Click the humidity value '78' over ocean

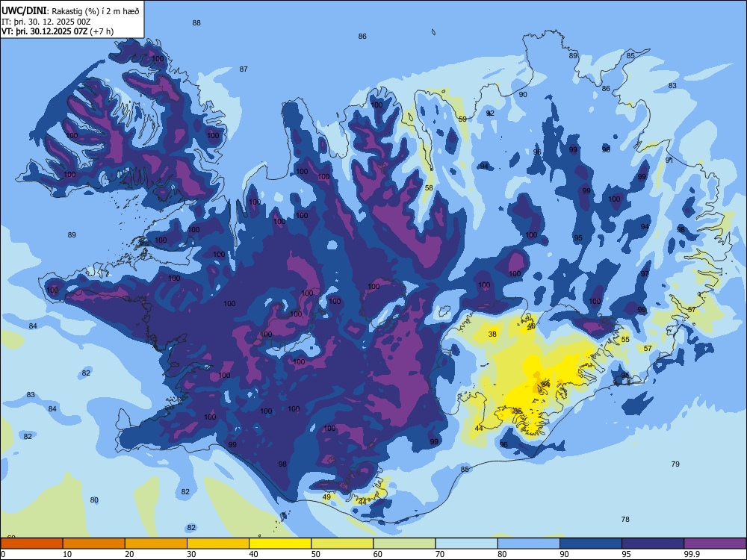click(x=625, y=519)
